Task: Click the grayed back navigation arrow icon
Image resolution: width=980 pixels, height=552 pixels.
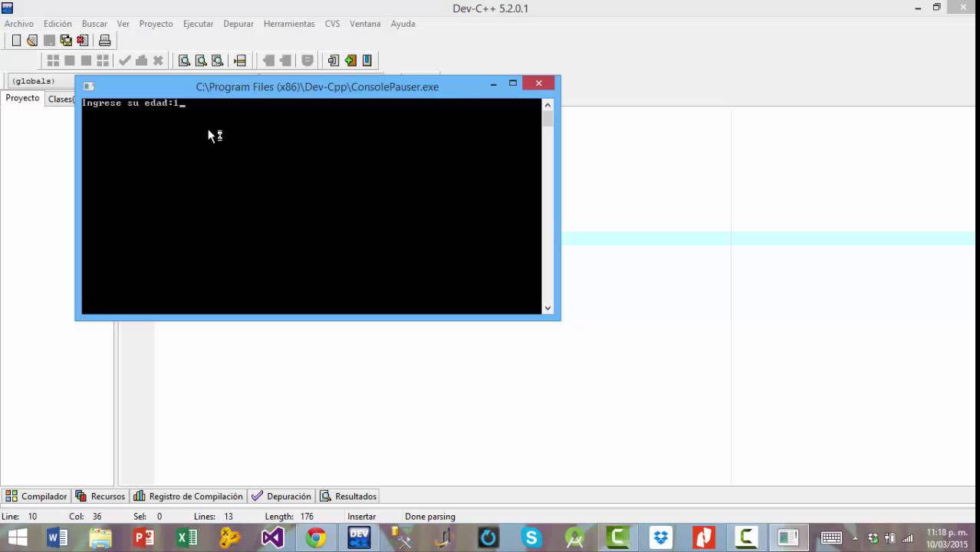Action: (x=268, y=61)
